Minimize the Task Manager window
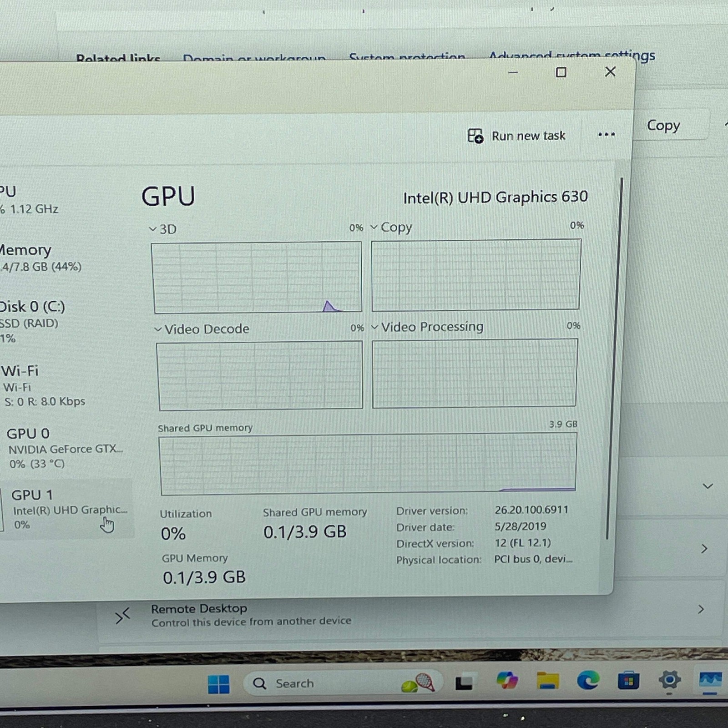Image resolution: width=728 pixels, height=728 pixels. (513, 73)
